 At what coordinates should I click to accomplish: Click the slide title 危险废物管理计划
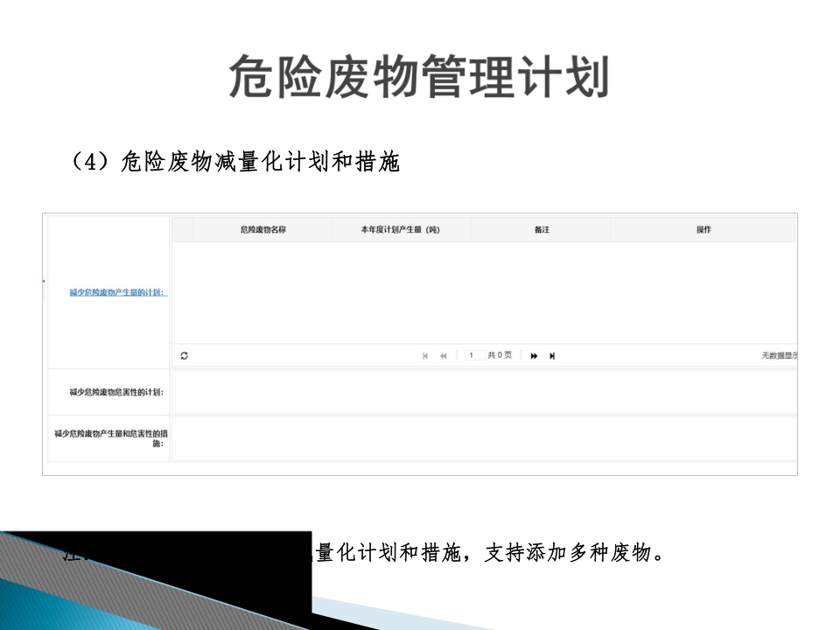click(419, 77)
